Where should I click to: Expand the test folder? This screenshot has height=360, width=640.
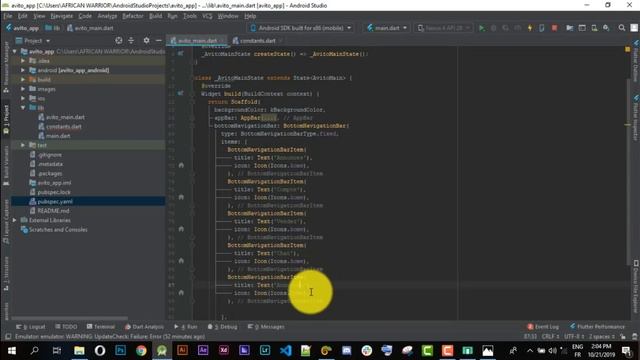[x=23, y=145]
